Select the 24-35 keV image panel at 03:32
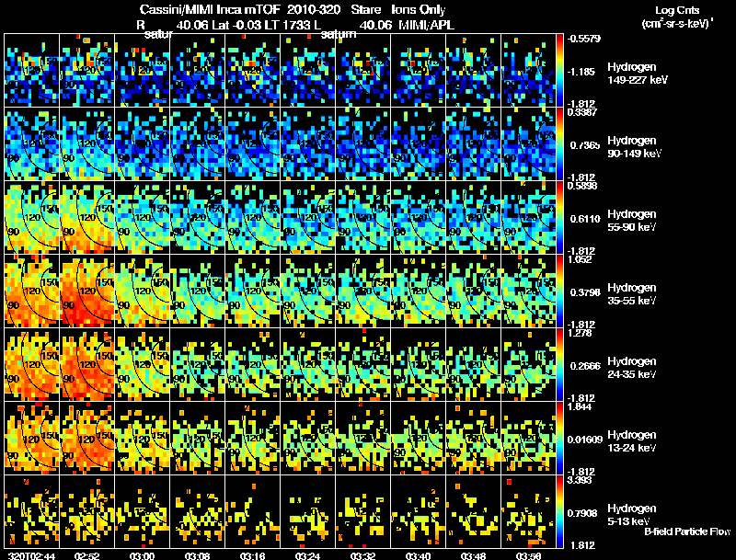736x560 pixels. tap(362, 365)
